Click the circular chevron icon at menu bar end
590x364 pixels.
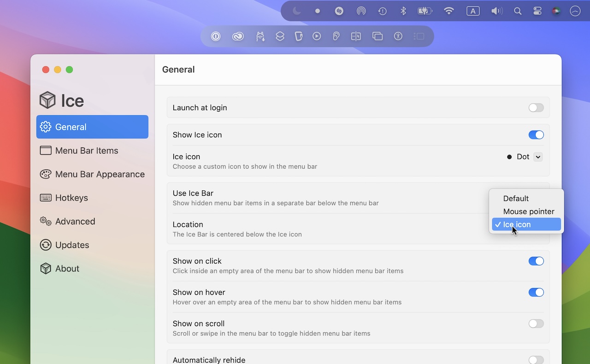tap(575, 11)
